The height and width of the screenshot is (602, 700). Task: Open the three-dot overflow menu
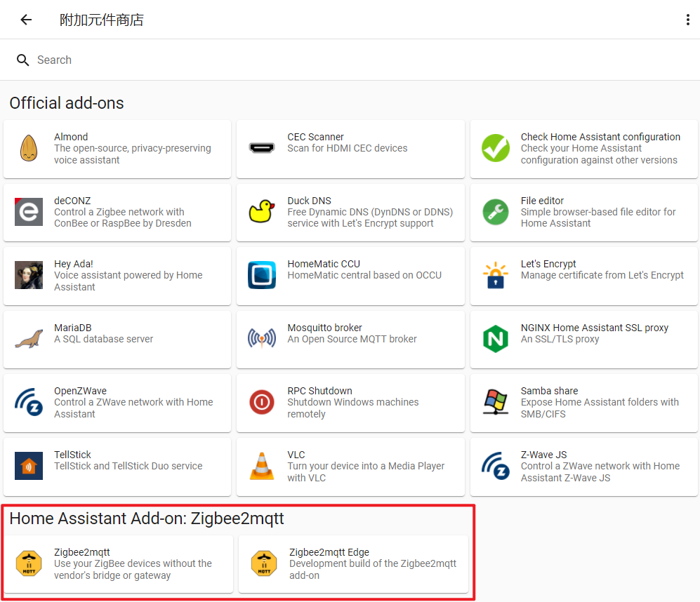tap(687, 20)
